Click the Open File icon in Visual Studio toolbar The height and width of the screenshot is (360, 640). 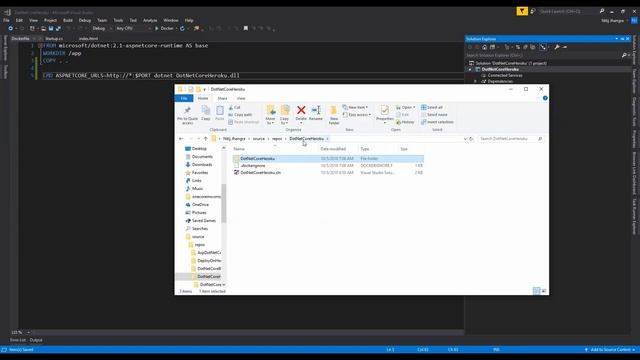click(43, 29)
